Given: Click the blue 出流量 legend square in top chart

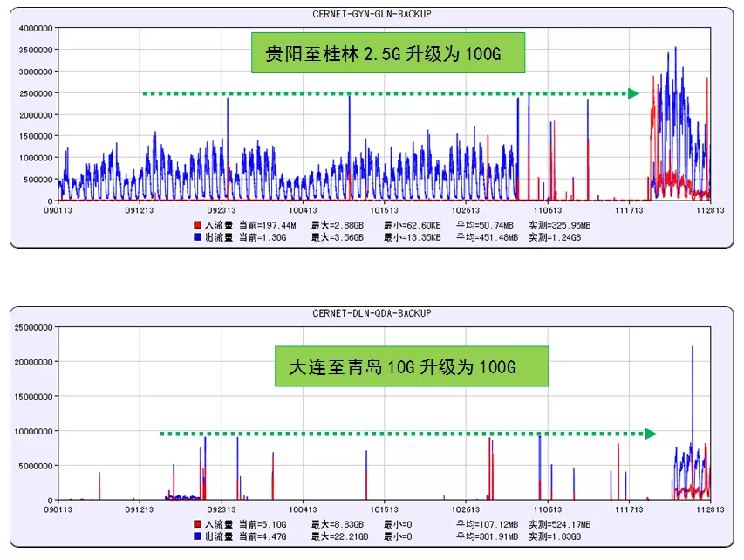Looking at the screenshot, I should click(197, 236).
